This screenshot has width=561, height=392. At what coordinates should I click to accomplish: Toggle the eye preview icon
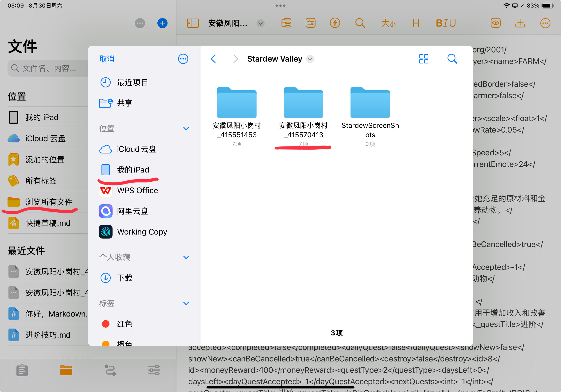[x=495, y=23]
